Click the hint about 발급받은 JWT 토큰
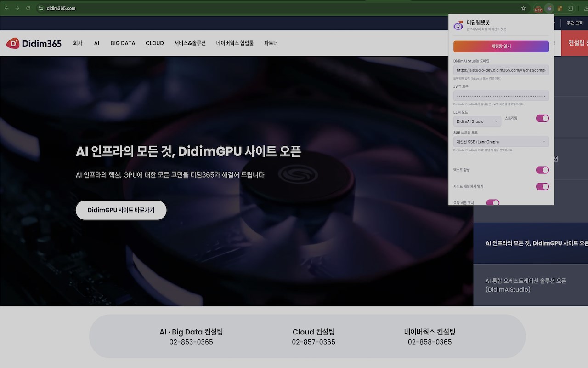The height and width of the screenshot is (368, 588). click(x=488, y=104)
